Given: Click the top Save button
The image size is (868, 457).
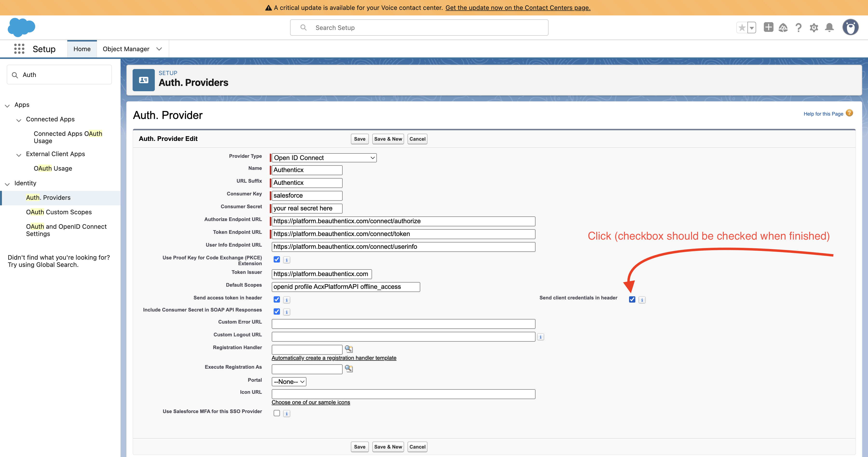Looking at the screenshot, I should pyautogui.click(x=359, y=139).
